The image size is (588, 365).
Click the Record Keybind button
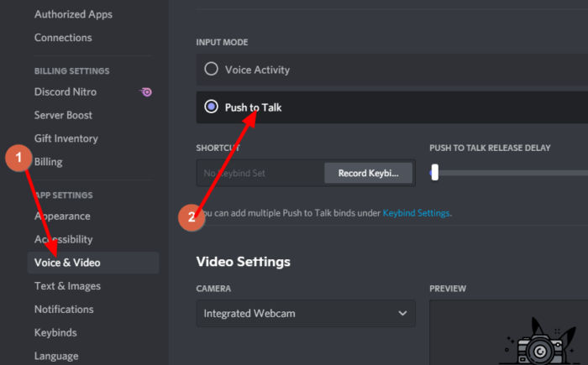369,173
